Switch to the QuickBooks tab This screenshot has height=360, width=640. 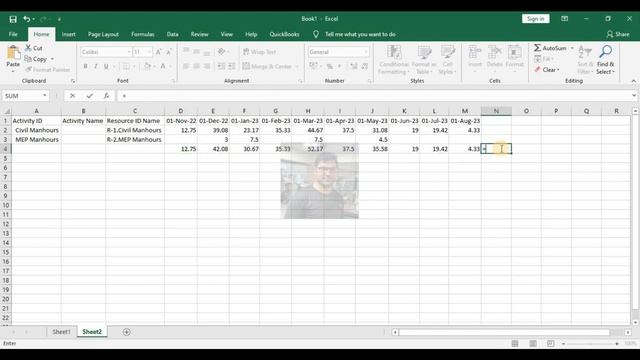pyautogui.click(x=284, y=35)
